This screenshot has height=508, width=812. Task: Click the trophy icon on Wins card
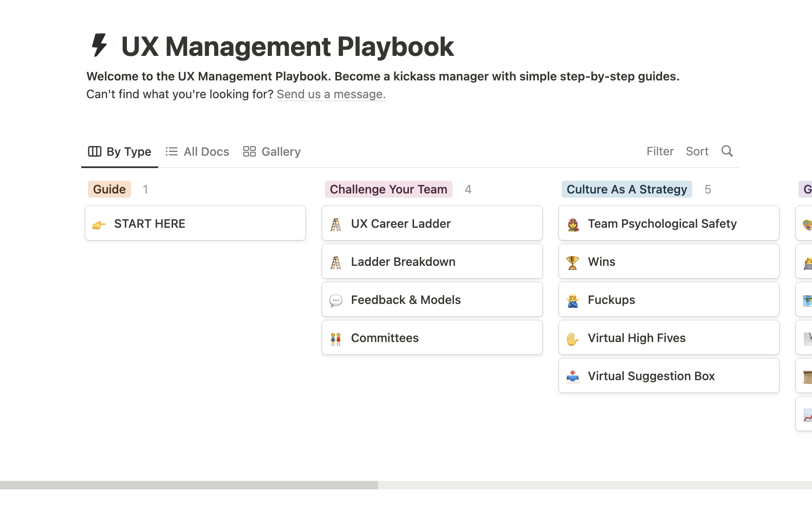click(x=573, y=262)
